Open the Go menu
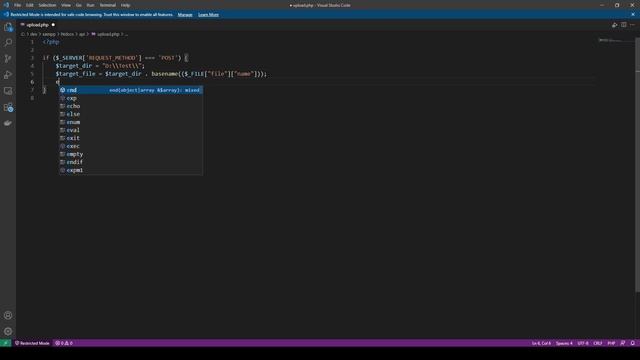This screenshot has width=640, height=360. click(x=78, y=5)
